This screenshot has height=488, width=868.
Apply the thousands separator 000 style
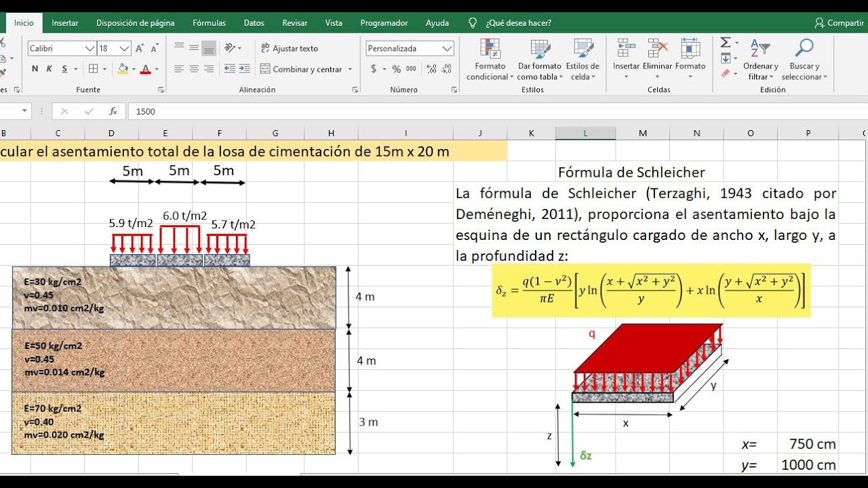pos(412,69)
